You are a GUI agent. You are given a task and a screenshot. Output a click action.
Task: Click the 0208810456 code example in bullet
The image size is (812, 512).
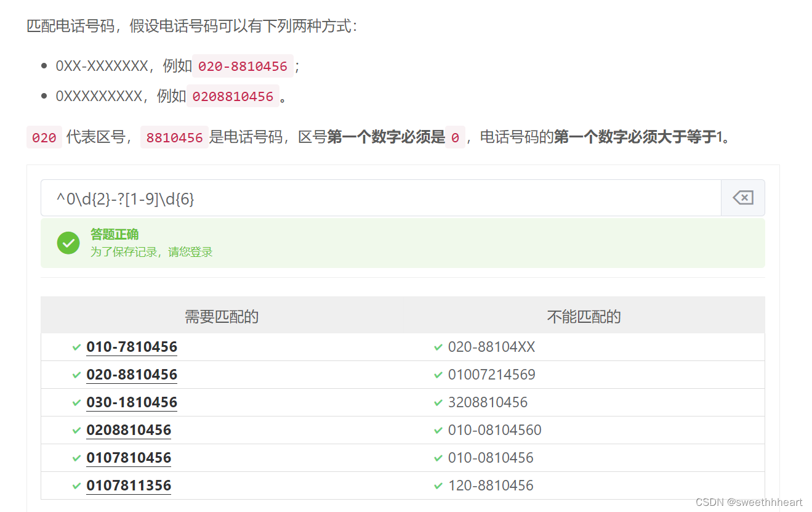click(233, 96)
